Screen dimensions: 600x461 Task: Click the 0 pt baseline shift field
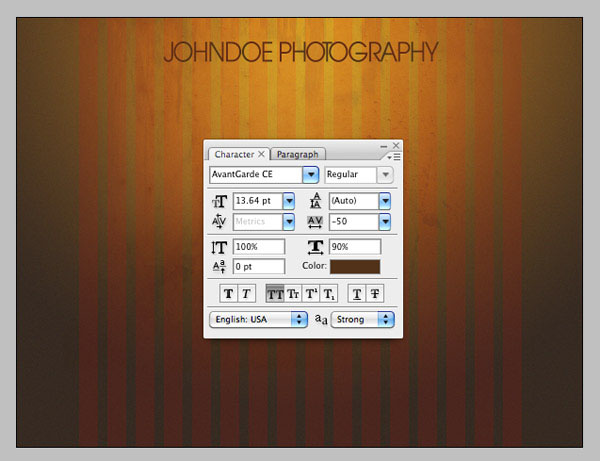[259, 266]
